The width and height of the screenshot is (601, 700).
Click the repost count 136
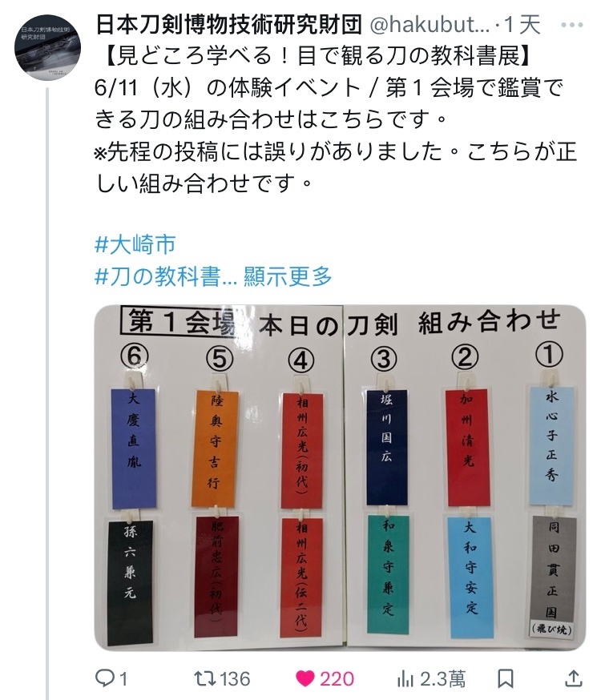235,679
